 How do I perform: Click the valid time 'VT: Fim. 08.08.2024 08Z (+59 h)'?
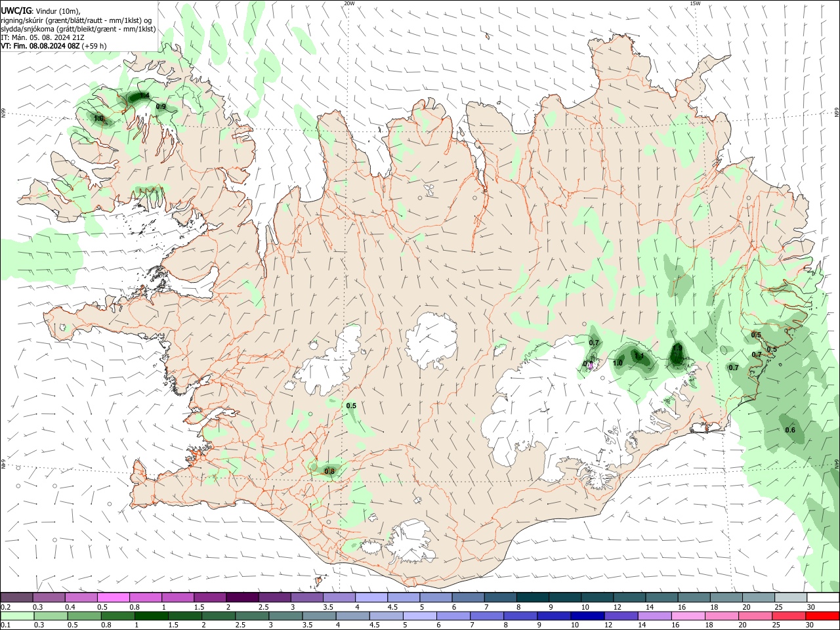54,46
